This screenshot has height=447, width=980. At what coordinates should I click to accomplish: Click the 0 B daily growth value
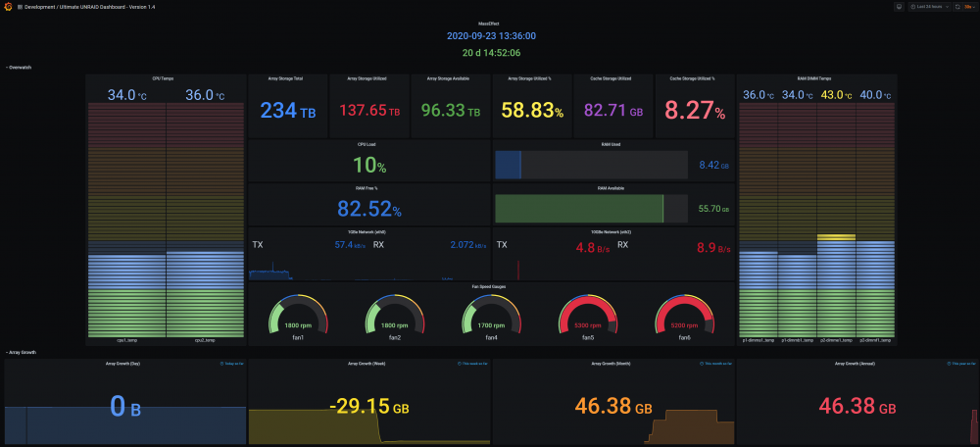click(125, 407)
